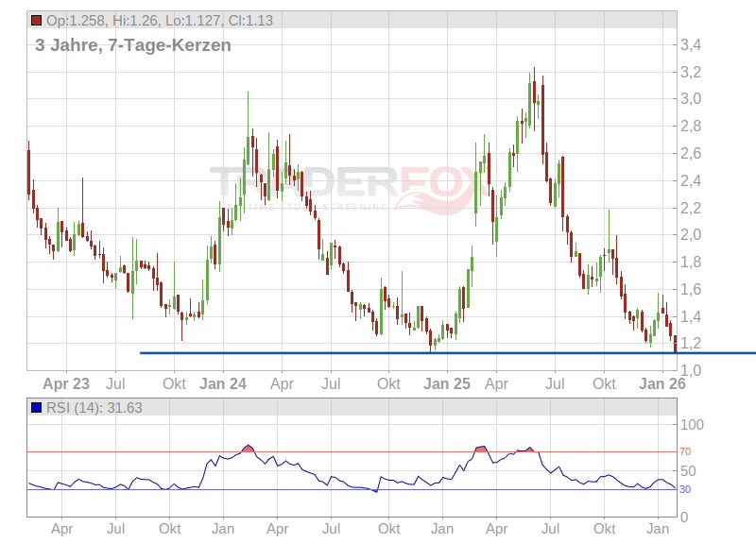Click the '3 Jahre, 7-Tage-Kerzen' chart title
756x543 pixels.
132,45
